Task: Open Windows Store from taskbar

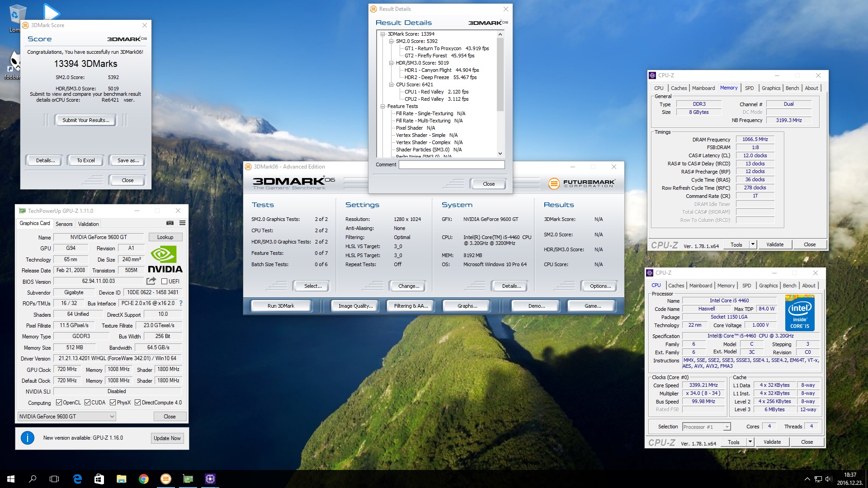Action: pos(99,479)
